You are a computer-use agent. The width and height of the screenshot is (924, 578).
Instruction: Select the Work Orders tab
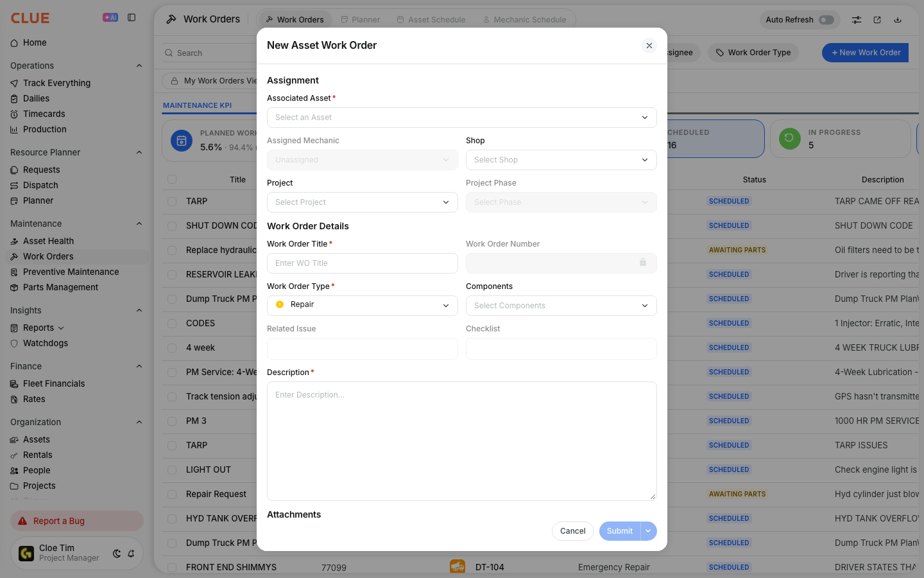point(295,20)
